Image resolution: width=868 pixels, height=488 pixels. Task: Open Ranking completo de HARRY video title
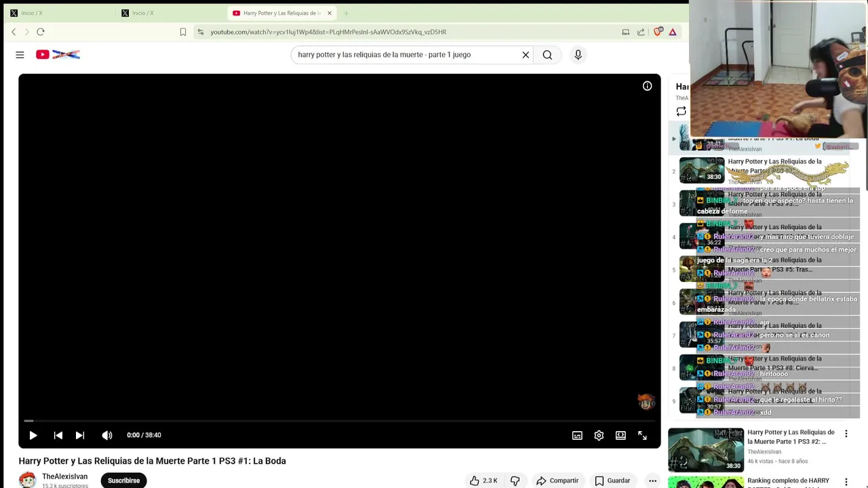(788, 481)
